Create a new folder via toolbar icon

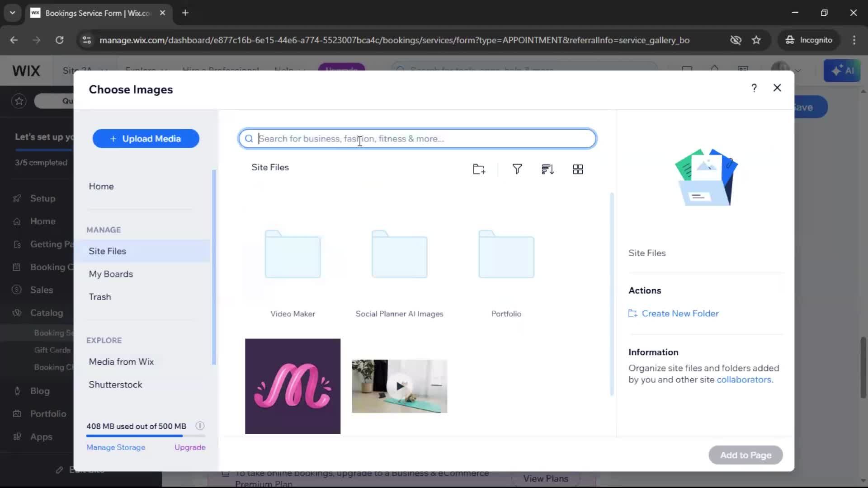[479, 169]
